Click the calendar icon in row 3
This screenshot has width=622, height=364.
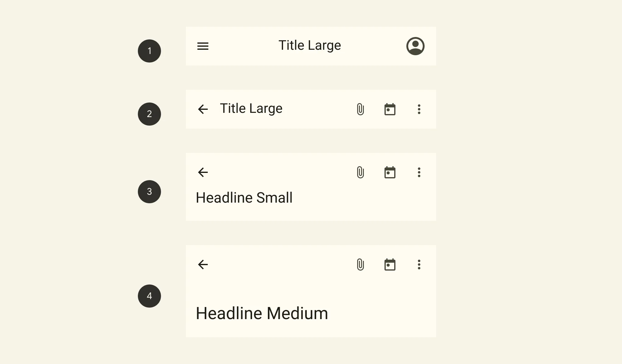tap(389, 172)
